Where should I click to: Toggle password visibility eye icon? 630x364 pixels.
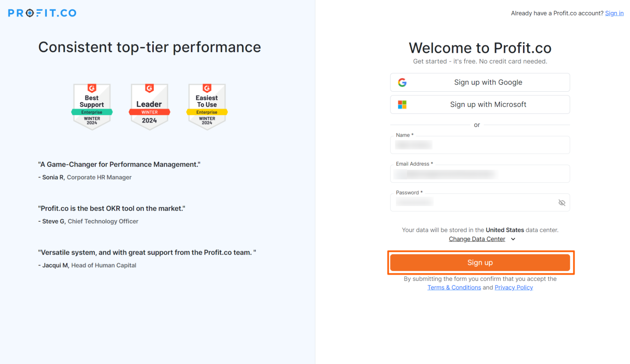pos(562,202)
